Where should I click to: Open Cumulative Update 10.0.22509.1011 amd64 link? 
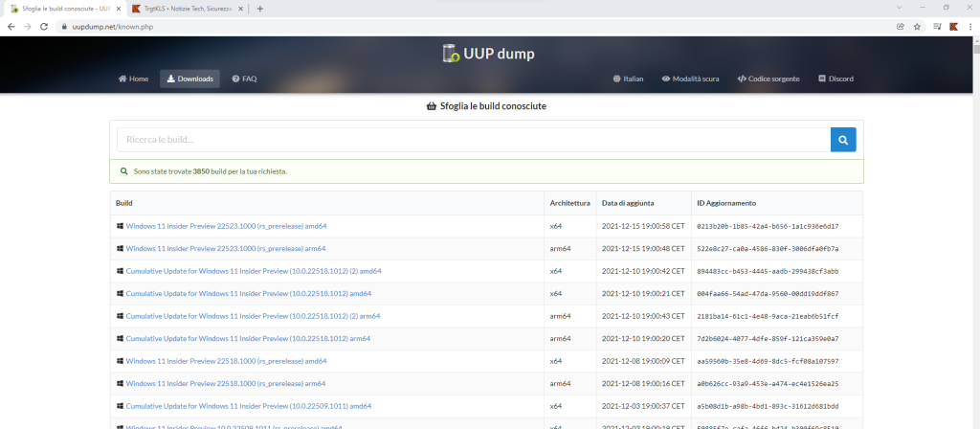pos(248,406)
